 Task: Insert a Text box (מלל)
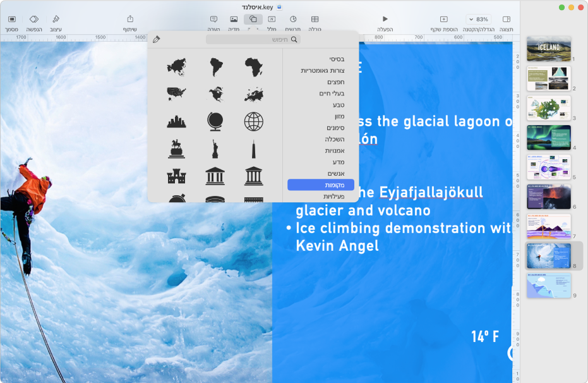click(272, 19)
